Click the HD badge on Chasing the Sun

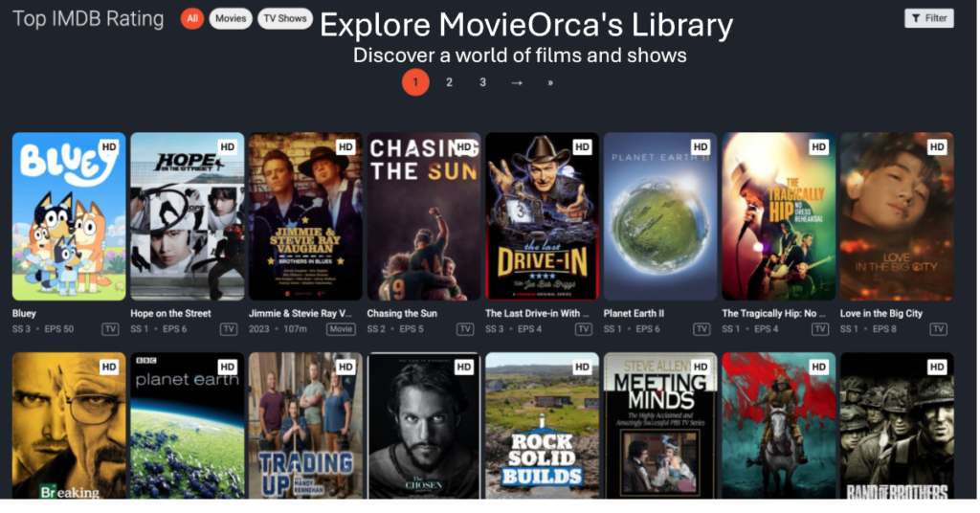(464, 146)
